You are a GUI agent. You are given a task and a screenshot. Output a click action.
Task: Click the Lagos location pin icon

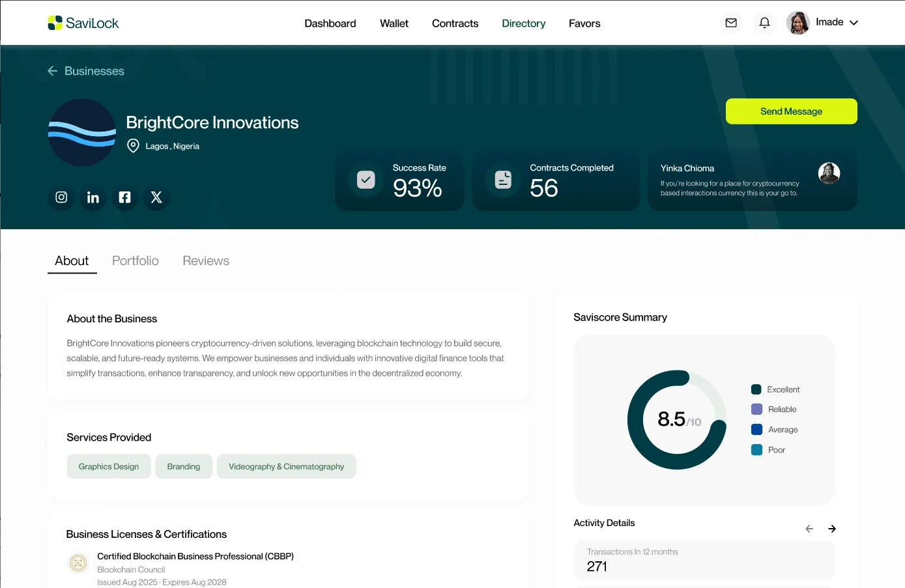pyautogui.click(x=134, y=146)
